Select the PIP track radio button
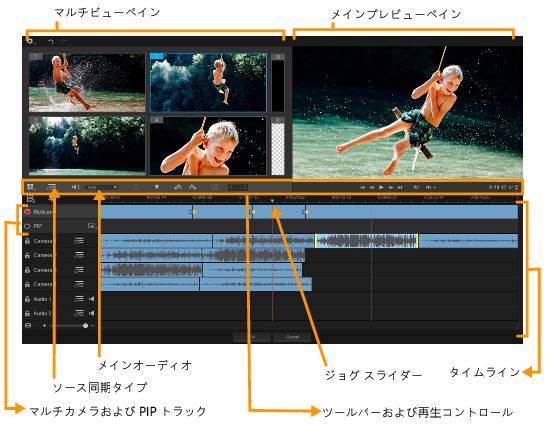 (x=27, y=226)
